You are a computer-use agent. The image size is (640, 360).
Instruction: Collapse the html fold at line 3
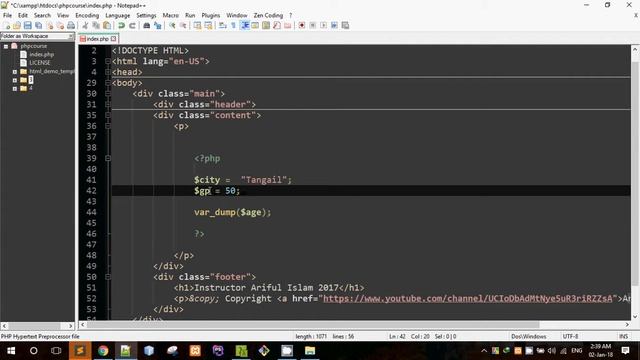pyautogui.click(x=108, y=61)
